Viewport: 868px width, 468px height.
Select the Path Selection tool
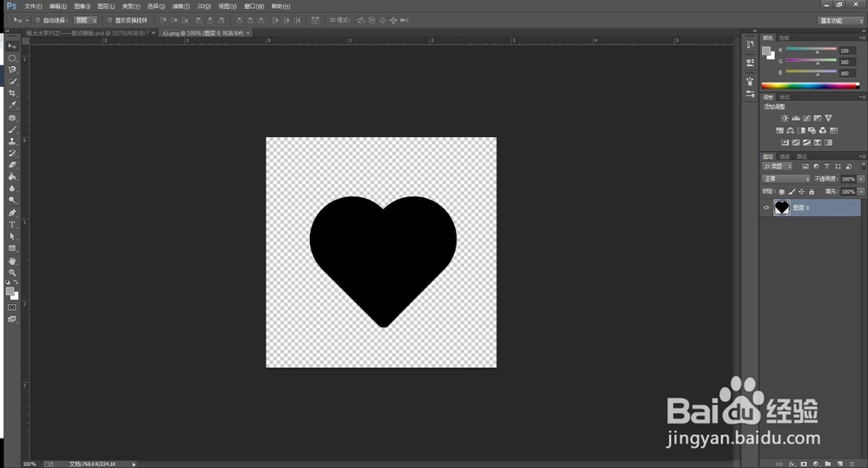[x=12, y=236]
